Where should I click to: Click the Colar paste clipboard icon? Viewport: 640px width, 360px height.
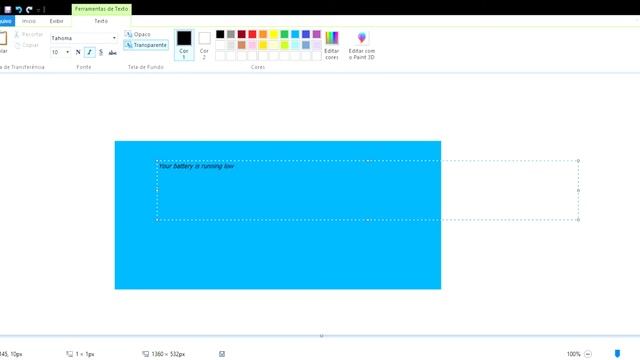click(3, 39)
